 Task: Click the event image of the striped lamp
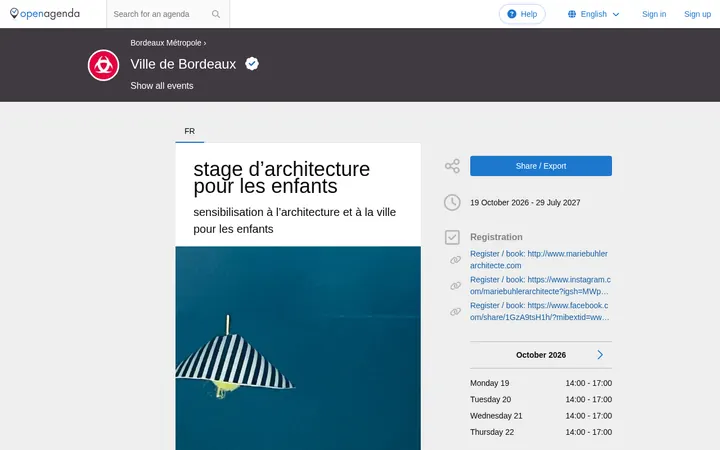coord(298,348)
